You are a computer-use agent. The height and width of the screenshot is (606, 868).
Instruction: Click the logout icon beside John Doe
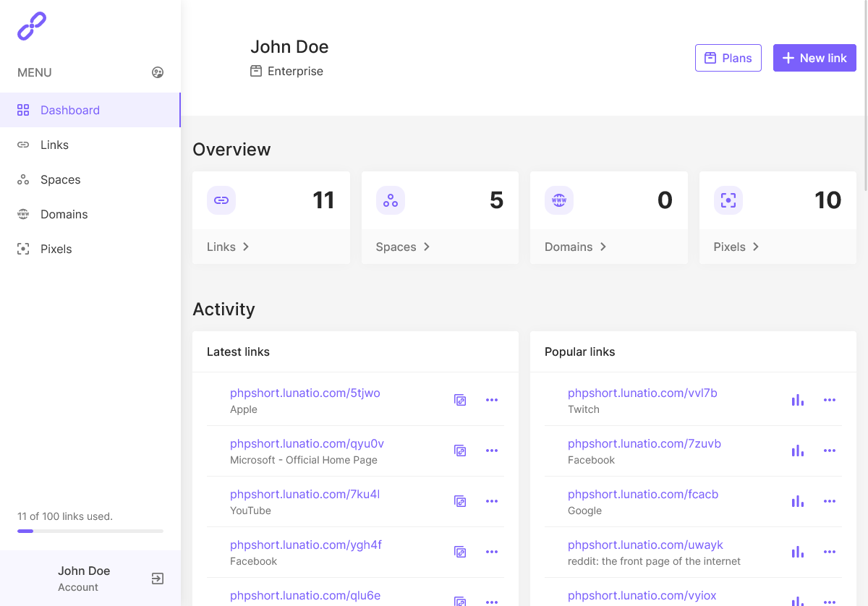[158, 579]
